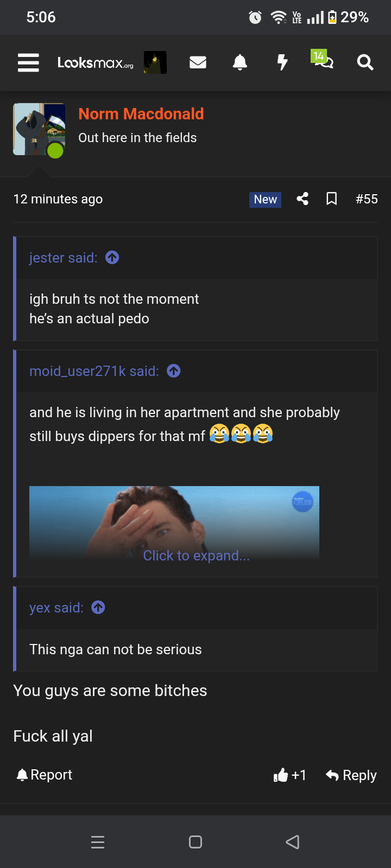Jump to jester's quoted post arrow
The width and height of the screenshot is (391, 868).
tap(112, 258)
